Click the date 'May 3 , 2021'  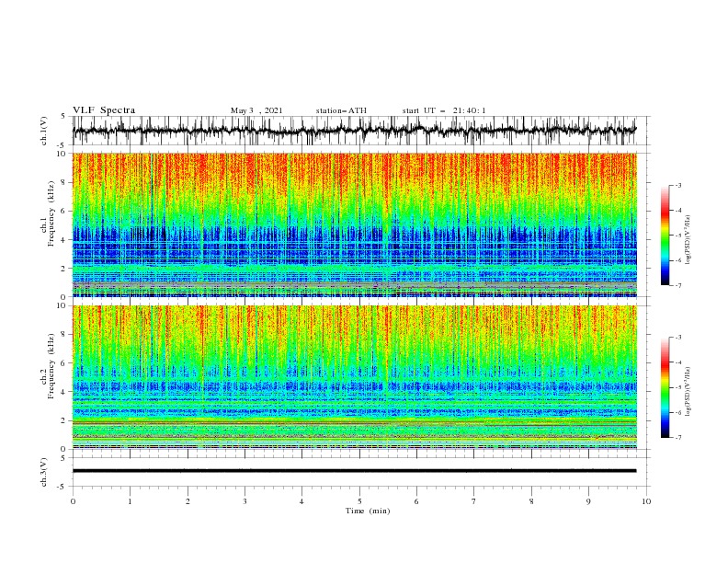(256, 110)
